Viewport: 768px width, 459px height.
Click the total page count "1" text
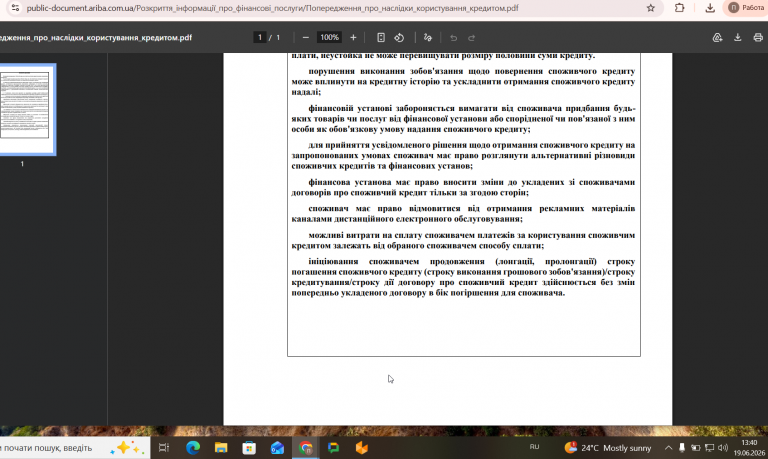click(x=278, y=37)
